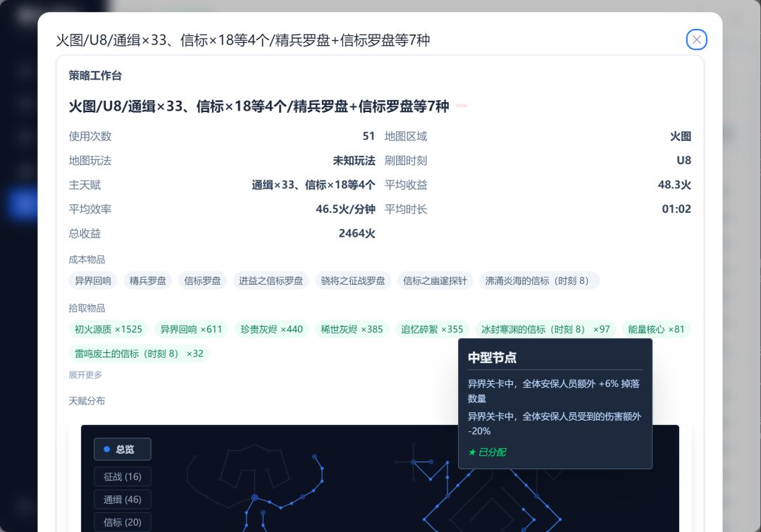Click the 精兵罗盘 cost item tag
Image resolution: width=761 pixels, height=532 pixels.
pos(147,280)
